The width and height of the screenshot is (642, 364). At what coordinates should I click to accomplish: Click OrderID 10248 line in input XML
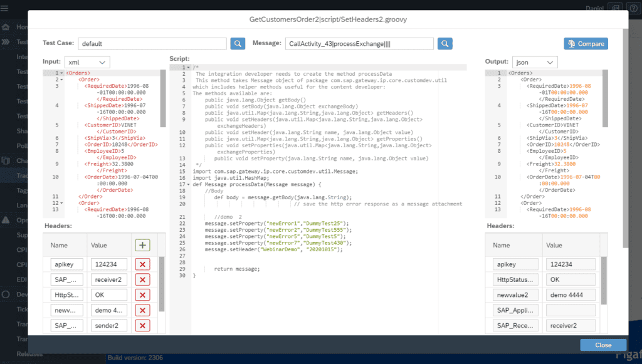[x=121, y=145]
